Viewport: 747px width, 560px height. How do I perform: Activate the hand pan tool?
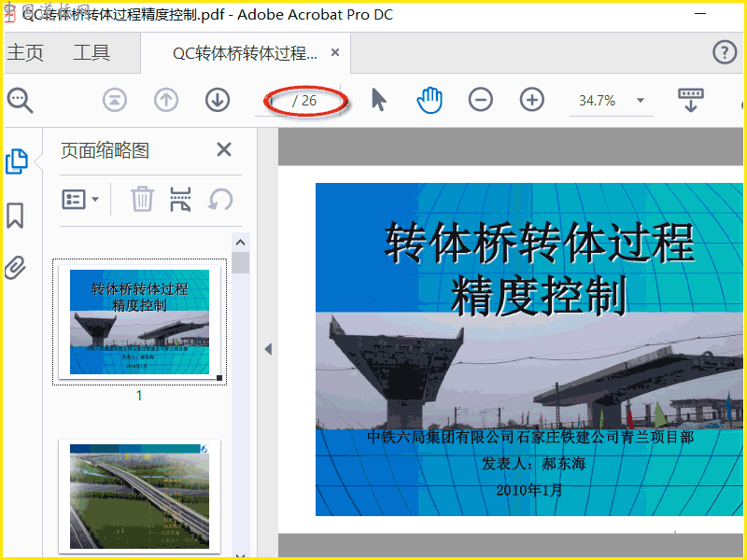point(430,100)
